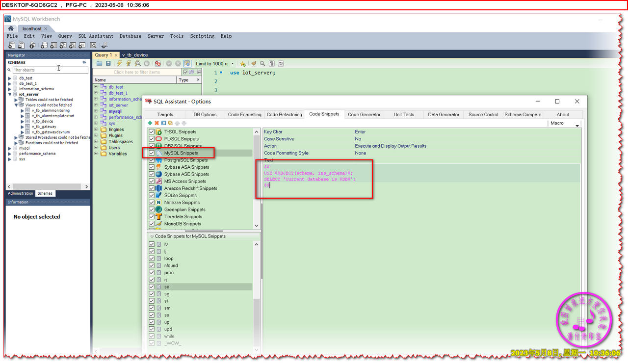Uncheck the T-SQL Snippets checkbox
This screenshot has height=364, width=628.
pos(152,132)
